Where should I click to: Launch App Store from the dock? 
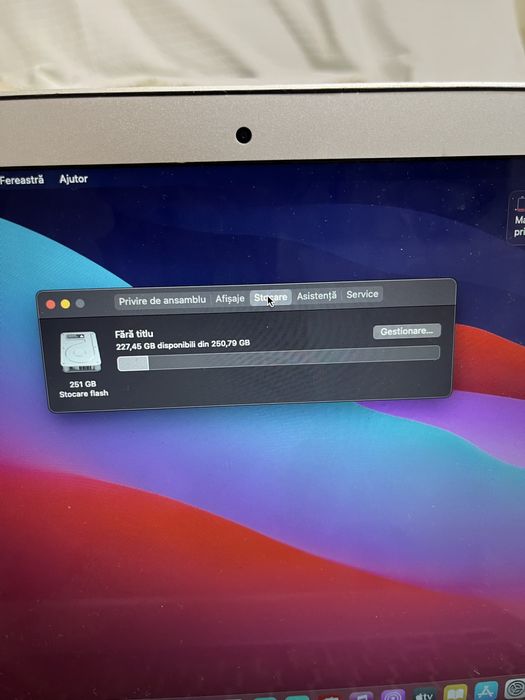click(486, 690)
